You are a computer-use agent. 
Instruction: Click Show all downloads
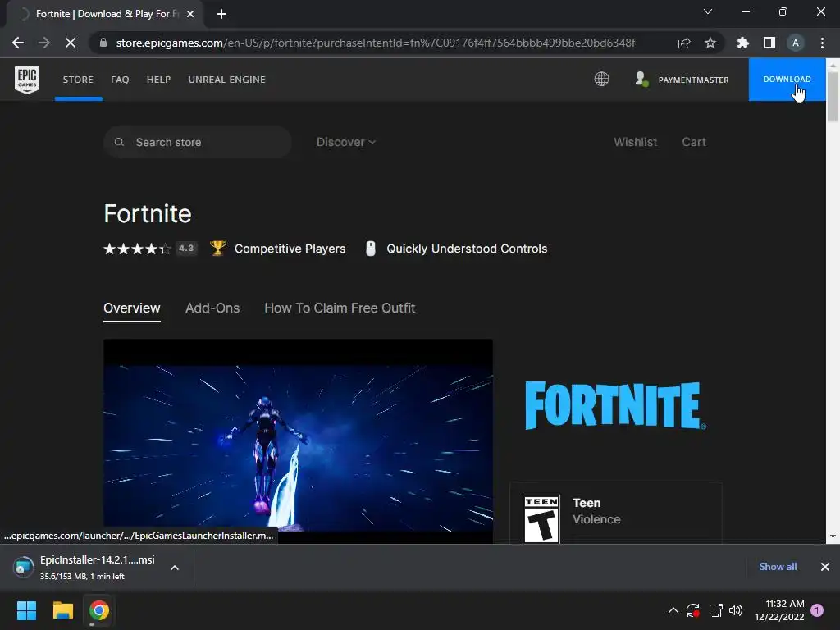click(778, 567)
